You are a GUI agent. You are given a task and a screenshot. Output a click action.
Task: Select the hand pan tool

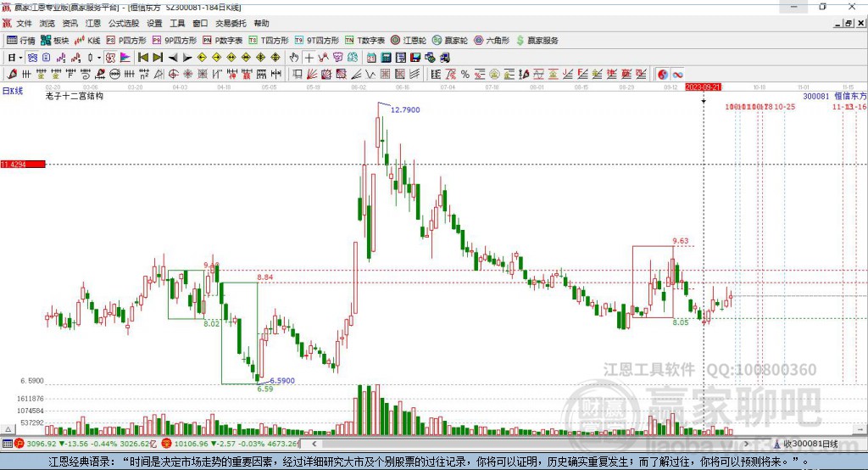pos(294,58)
